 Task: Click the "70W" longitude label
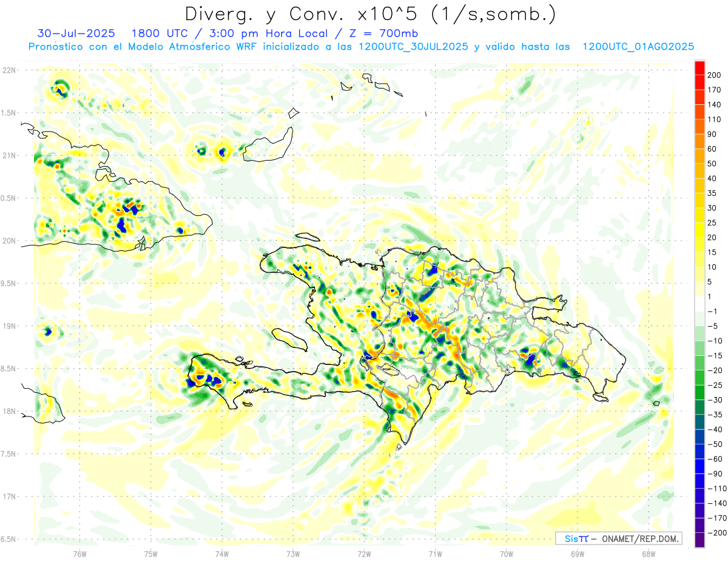point(507,555)
